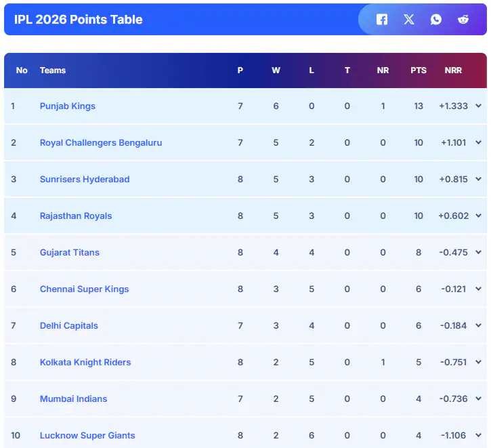491x448 pixels.
Task: Select the Chennai Super Kings team name
Action: (84, 289)
